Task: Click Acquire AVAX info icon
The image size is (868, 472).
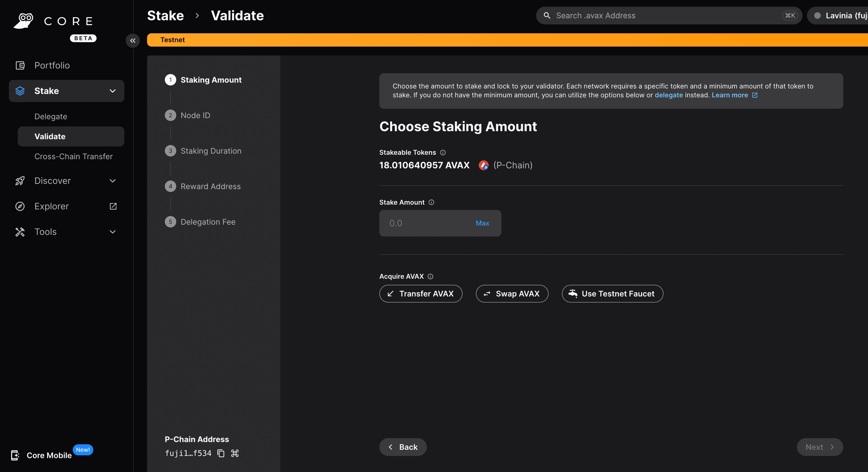Action: pos(430,276)
